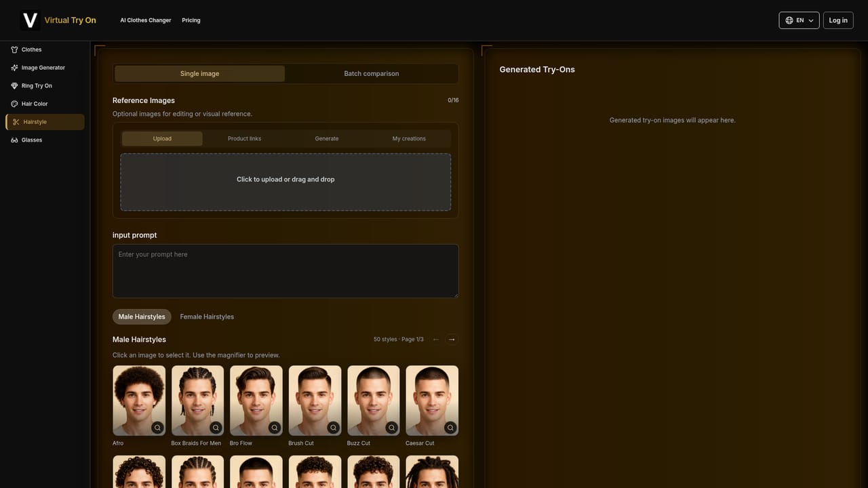Select the Hairstyle scissors icon
Screen dimensions: 868x488
pyautogui.click(x=16, y=122)
